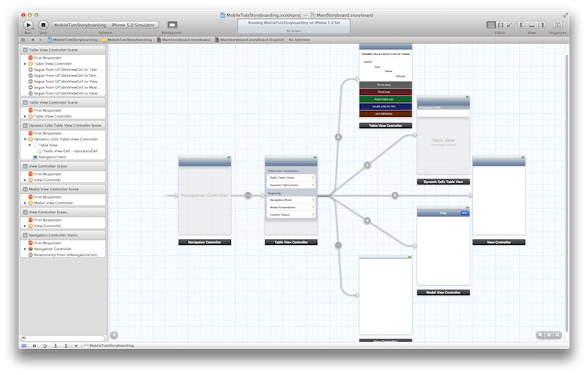Click the MainStoryboard.storyboard (English) breadcrumb
Viewport: 588px width, 375px height.
coord(250,40)
